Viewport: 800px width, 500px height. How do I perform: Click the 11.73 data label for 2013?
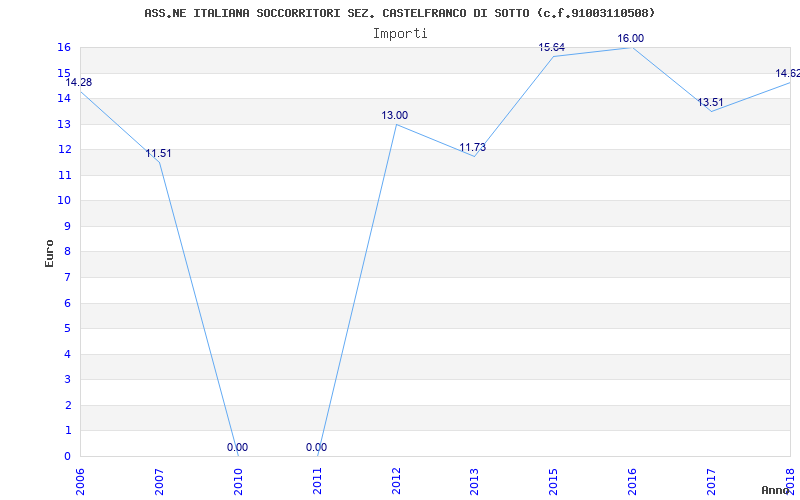point(473,147)
